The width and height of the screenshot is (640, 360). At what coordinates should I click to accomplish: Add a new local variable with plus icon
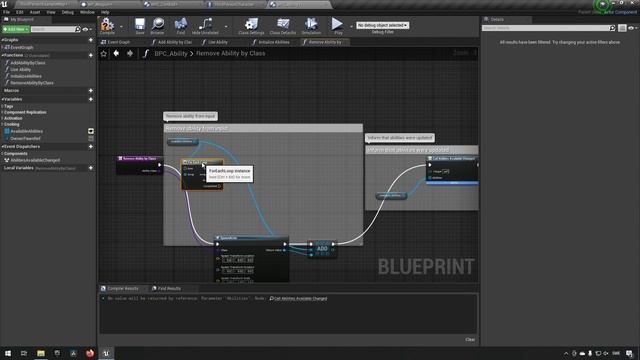click(91, 168)
